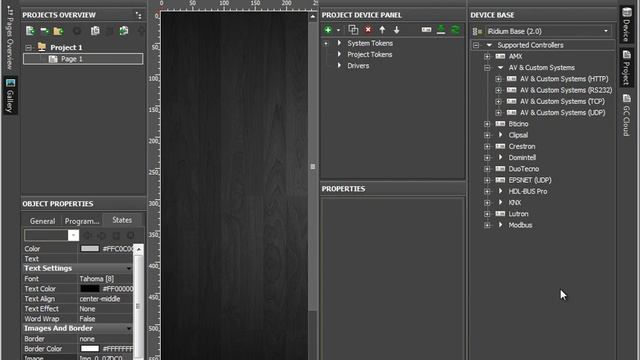Select Clipsal in Device Base tree
Image resolution: width=640 pixels, height=360 pixels.
coord(518,135)
